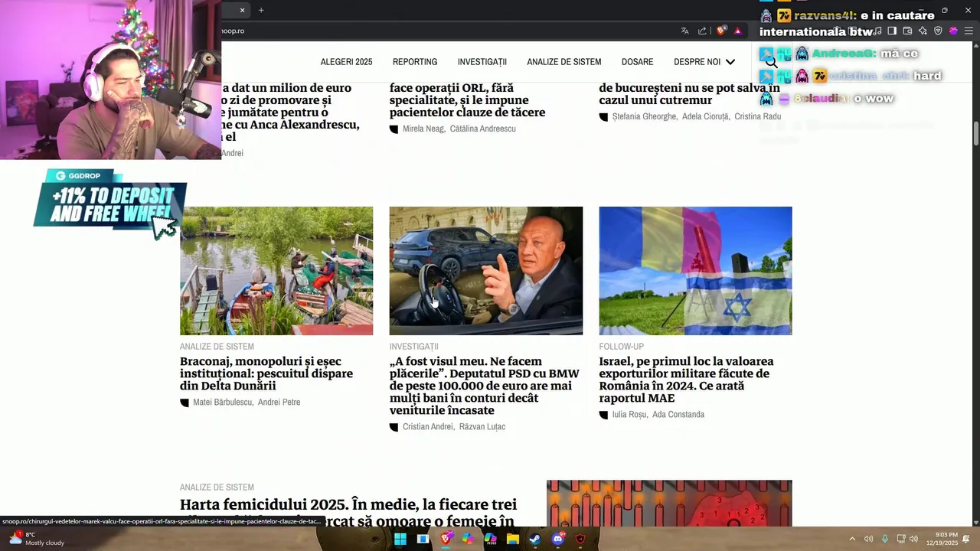Screen dimensions: 980x551
Task: Click the share page icon in address bar
Action: 703,31
